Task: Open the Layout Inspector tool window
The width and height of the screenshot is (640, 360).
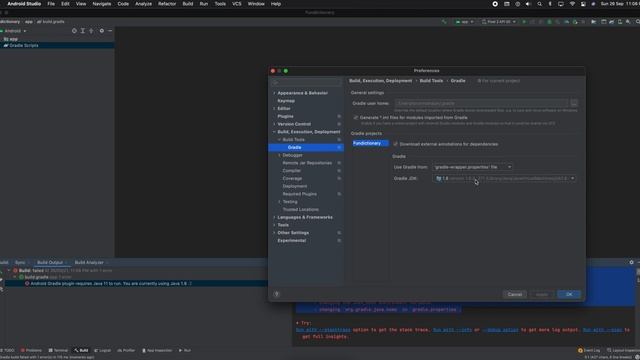Action: click(623, 350)
